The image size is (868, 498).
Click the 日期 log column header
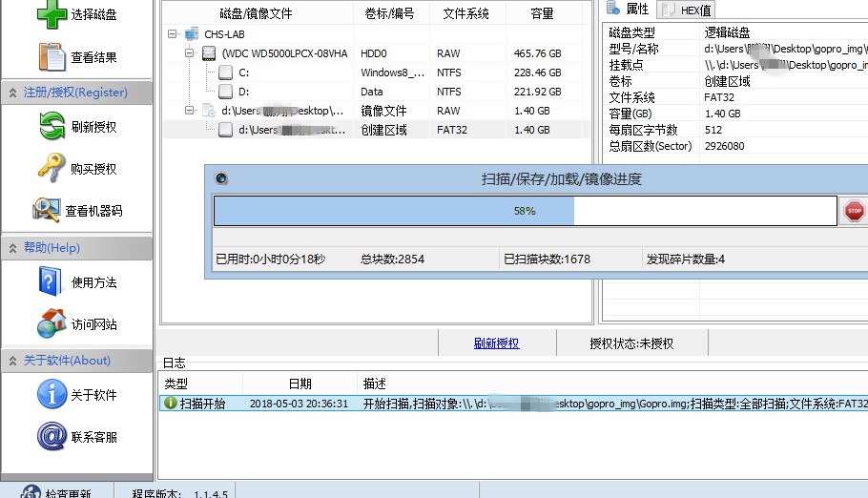300,384
